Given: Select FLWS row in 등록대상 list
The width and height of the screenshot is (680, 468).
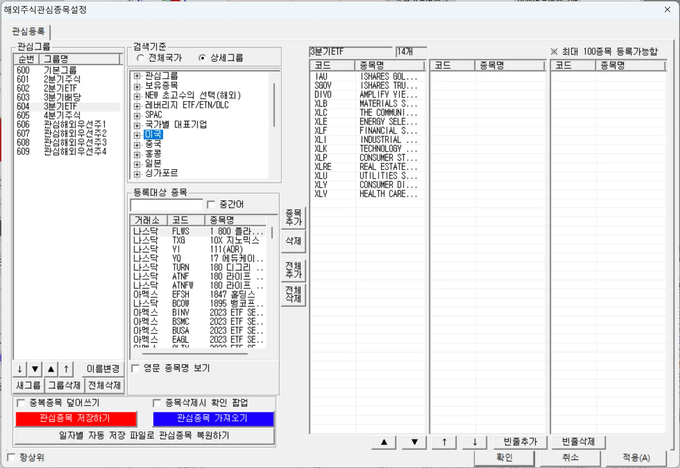Looking at the screenshot, I should [x=199, y=232].
